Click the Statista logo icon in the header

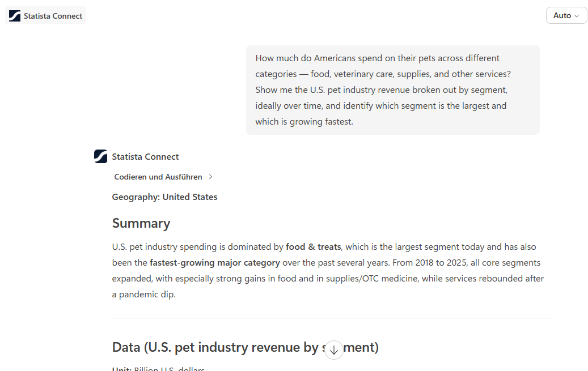pyautogui.click(x=15, y=16)
